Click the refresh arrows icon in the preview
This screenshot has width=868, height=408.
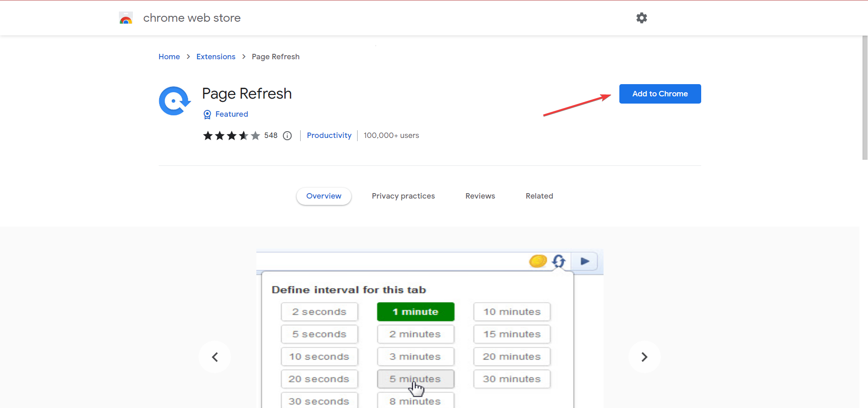click(x=559, y=261)
